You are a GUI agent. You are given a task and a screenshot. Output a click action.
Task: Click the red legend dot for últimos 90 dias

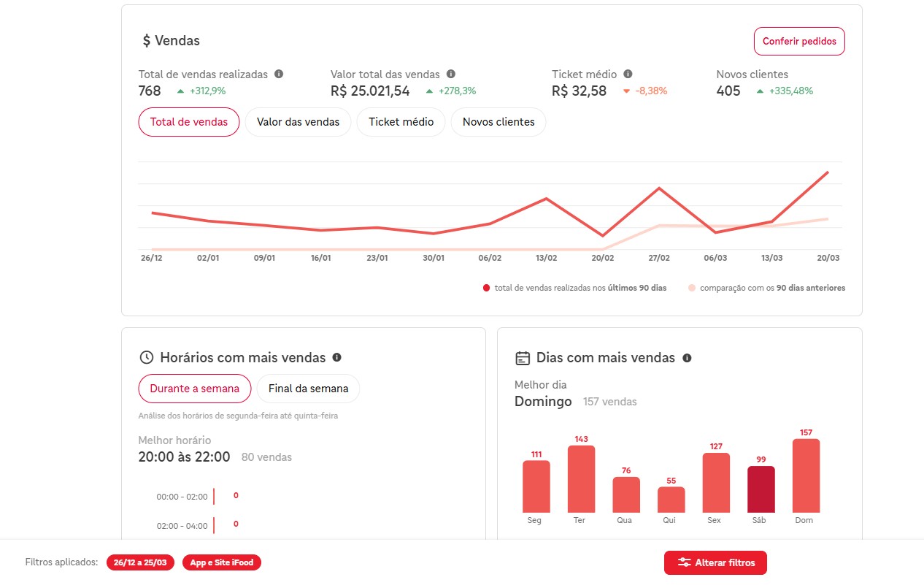[486, 288]
